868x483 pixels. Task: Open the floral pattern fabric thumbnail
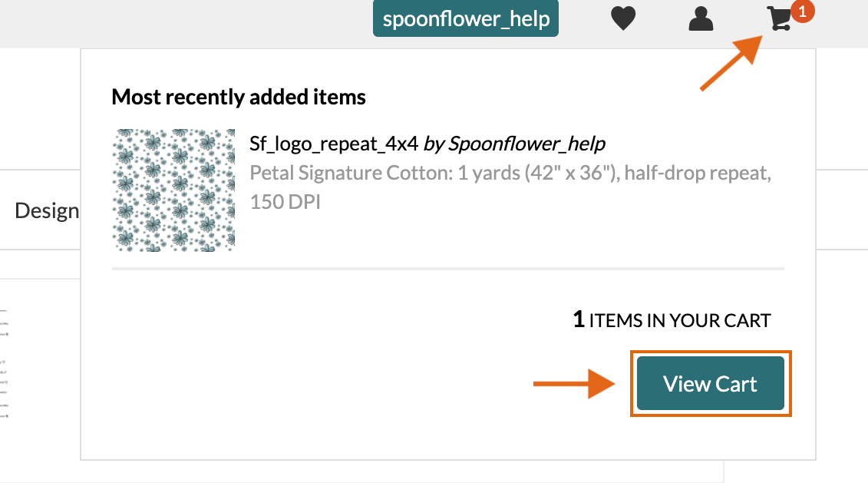tap(173, 190)
